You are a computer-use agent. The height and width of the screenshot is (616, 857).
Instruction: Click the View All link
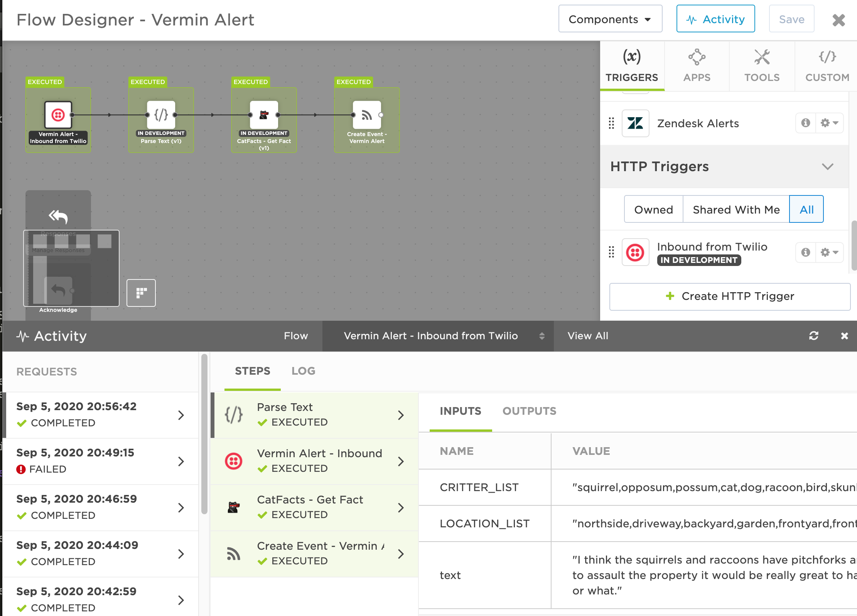(x=587, y=336)
